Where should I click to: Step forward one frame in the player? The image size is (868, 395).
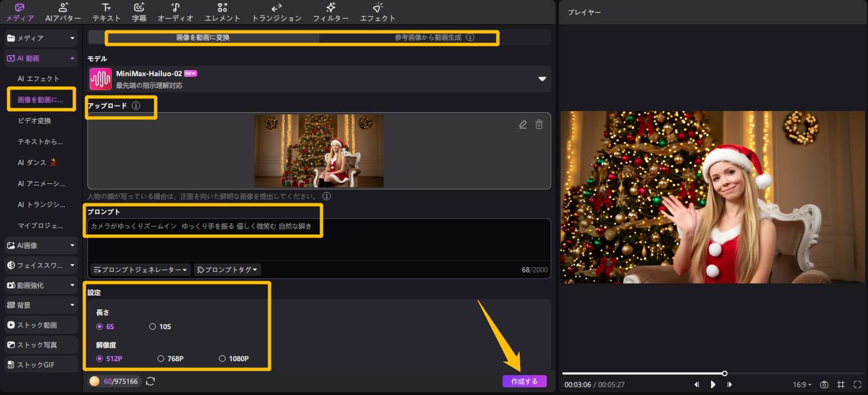pos(730,385)
